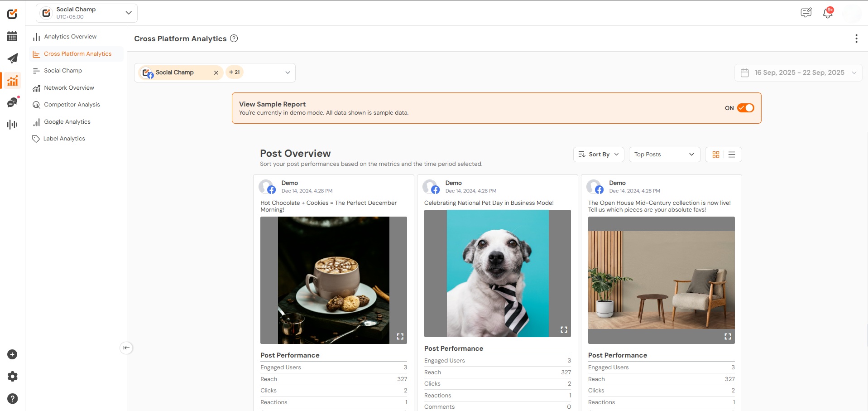Turn off View Sample Report toggle
This screenshot has width=868, height=411.
pyautogui.click(x=745, y=108)
